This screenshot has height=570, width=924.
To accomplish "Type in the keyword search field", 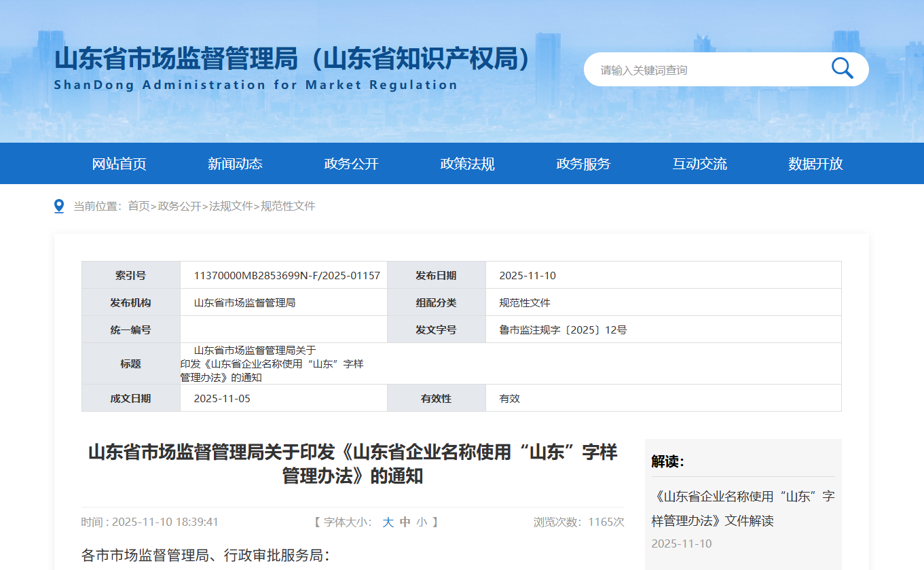I will [706, 70].
